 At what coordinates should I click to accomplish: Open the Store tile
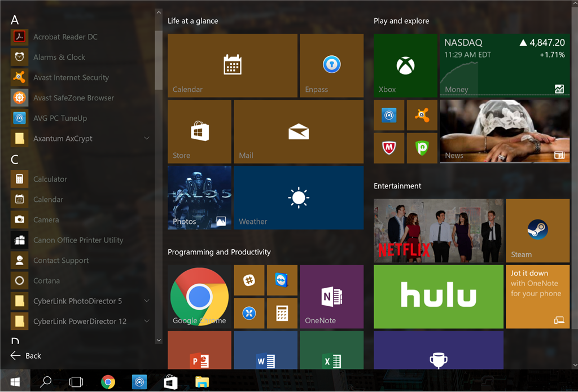coord(199,131)
